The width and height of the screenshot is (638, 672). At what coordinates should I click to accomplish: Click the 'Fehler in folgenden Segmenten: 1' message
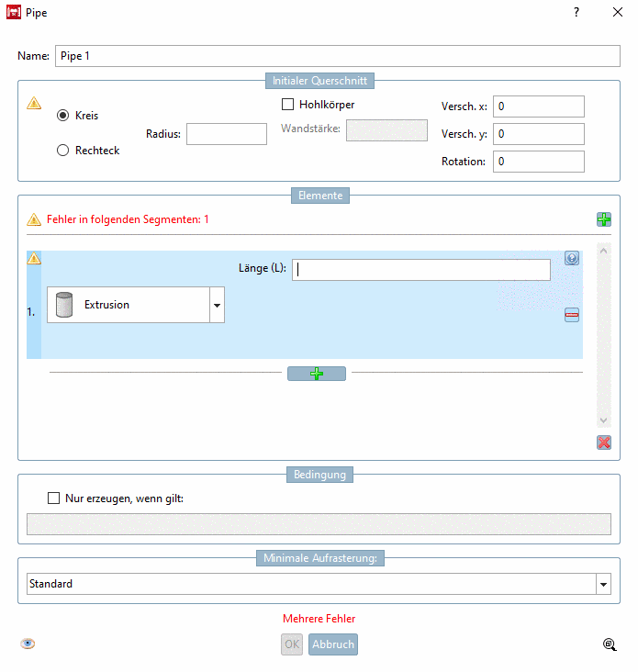point(128,219)
